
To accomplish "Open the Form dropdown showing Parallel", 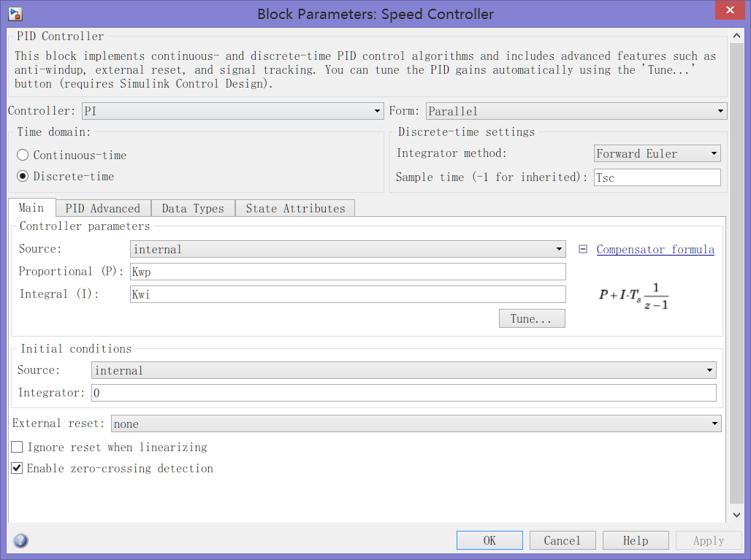I will pyautogui.click(x=576, y=111).
